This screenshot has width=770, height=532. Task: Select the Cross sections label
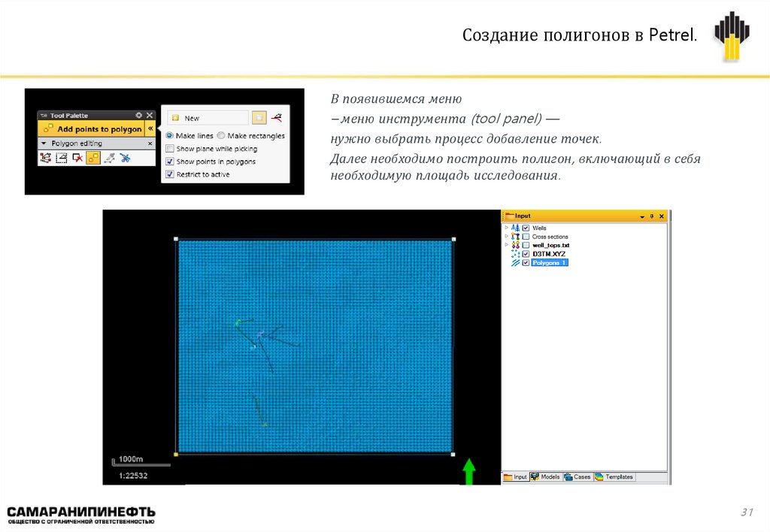550,237
